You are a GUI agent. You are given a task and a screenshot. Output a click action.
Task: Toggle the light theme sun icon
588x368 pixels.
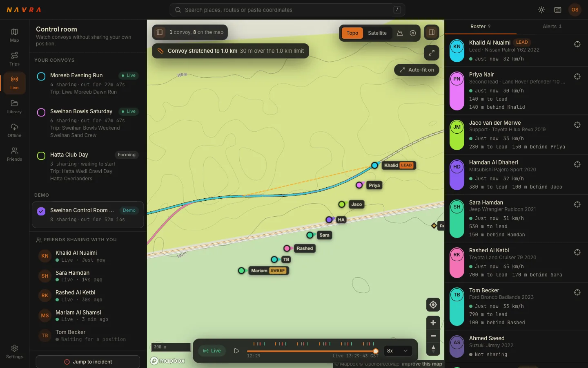pos(541,10)
